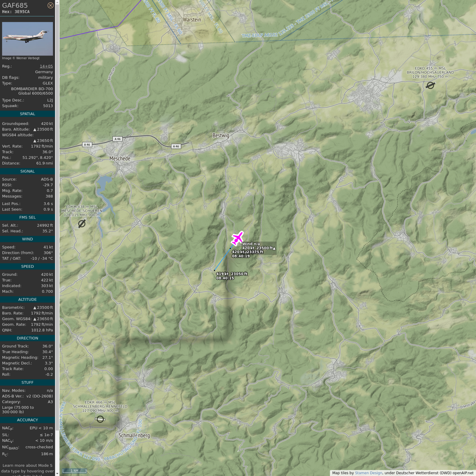The image size is (476, 476).
Task: Click the SPATIAL section header
Action: pyautogui.click(x=27, y=114)
